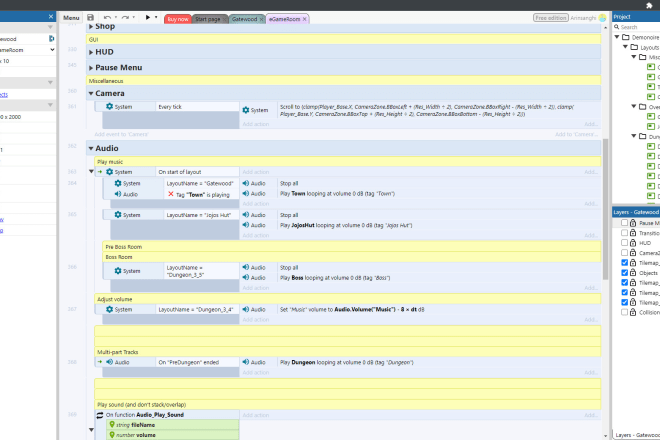Click the Audio speaker icon on the On PreDungeon ended condition
Image resolution: width=660 pixels, height=440 pixels.
point(109,362)
